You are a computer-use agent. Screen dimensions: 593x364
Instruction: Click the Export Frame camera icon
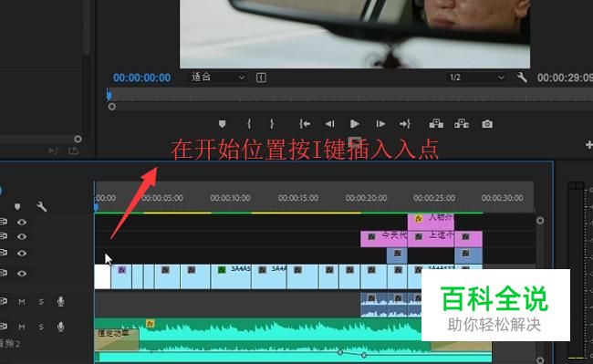(487, 124)
